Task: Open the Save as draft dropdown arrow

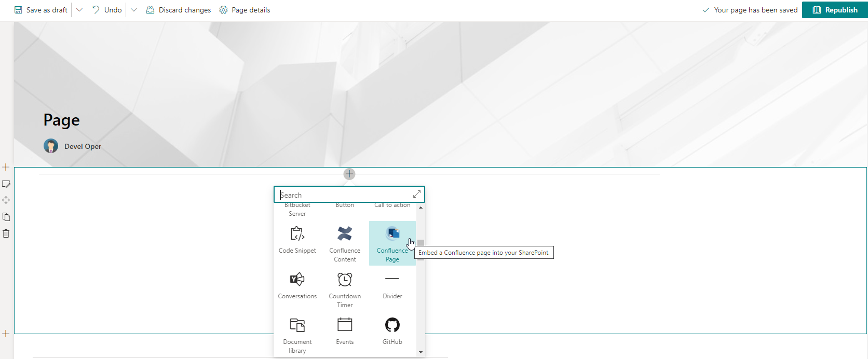Action: coord(79,10)
